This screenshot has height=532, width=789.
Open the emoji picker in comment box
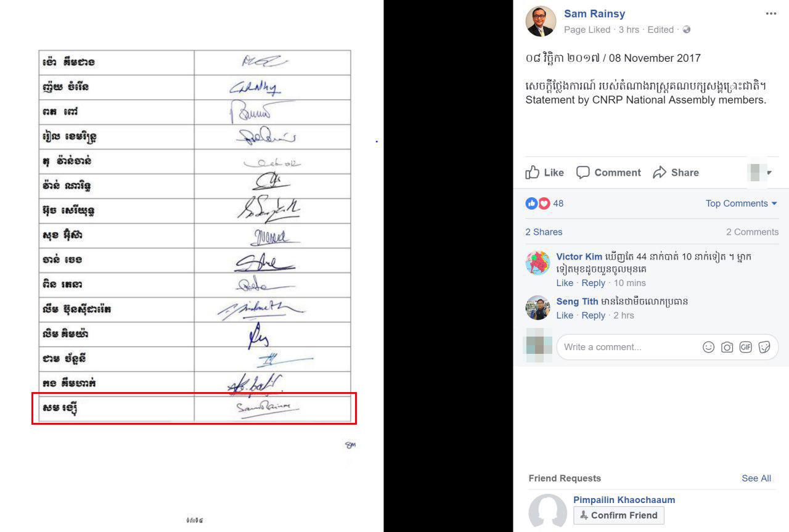point(709,347)
